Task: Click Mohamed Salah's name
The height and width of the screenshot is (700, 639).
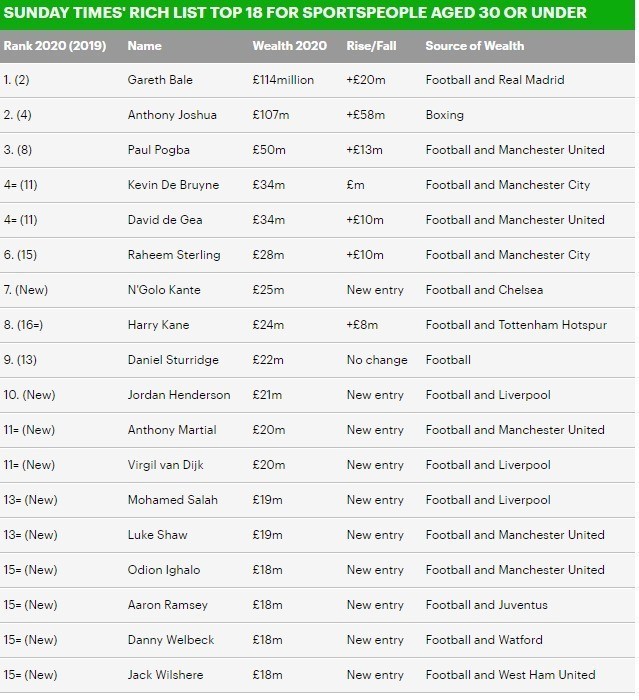Action: click(x=172, y=500)
